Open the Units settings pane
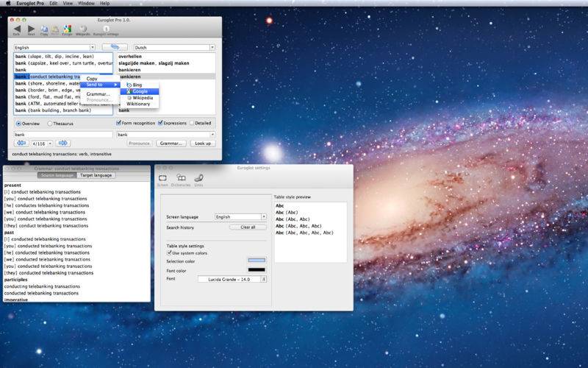 (198, 180)
